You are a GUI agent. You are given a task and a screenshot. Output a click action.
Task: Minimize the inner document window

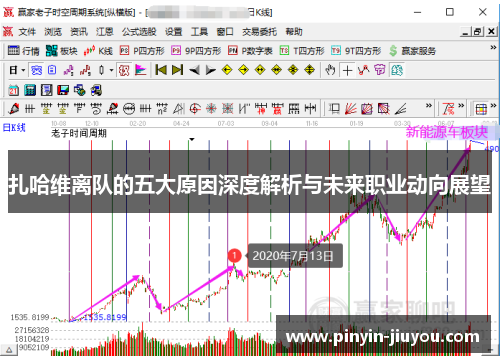click(x=466, y=32)
